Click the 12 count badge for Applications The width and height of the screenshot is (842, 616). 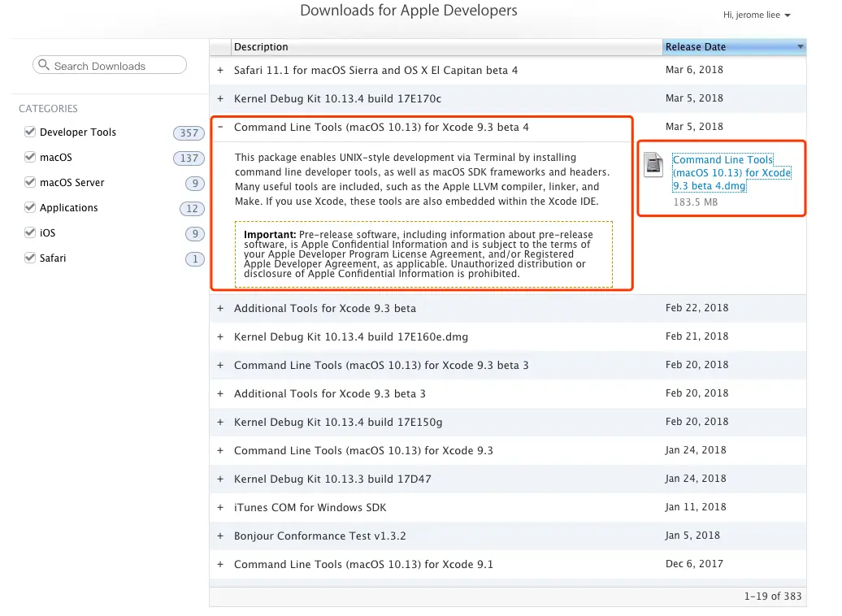[x=193, y=208]
